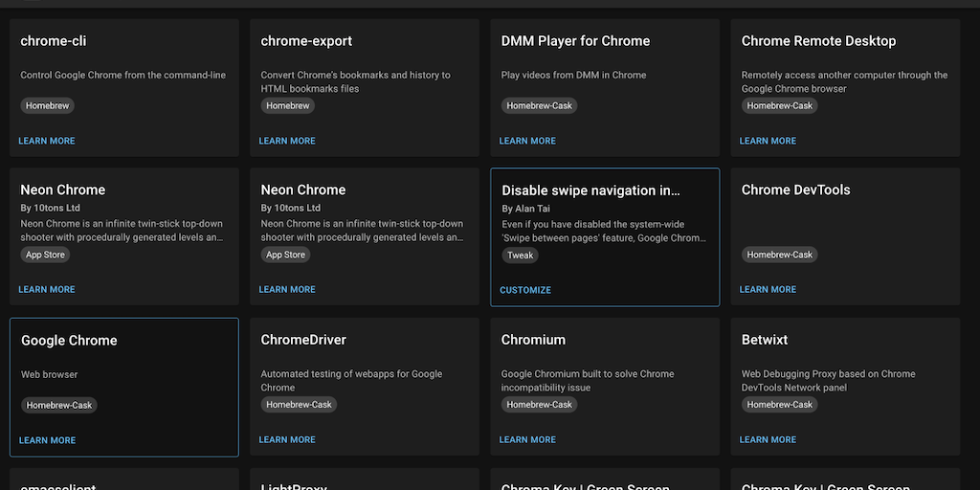Select the ChromeDriver card title
980x490 pixels.
click(x=303, y=340)
